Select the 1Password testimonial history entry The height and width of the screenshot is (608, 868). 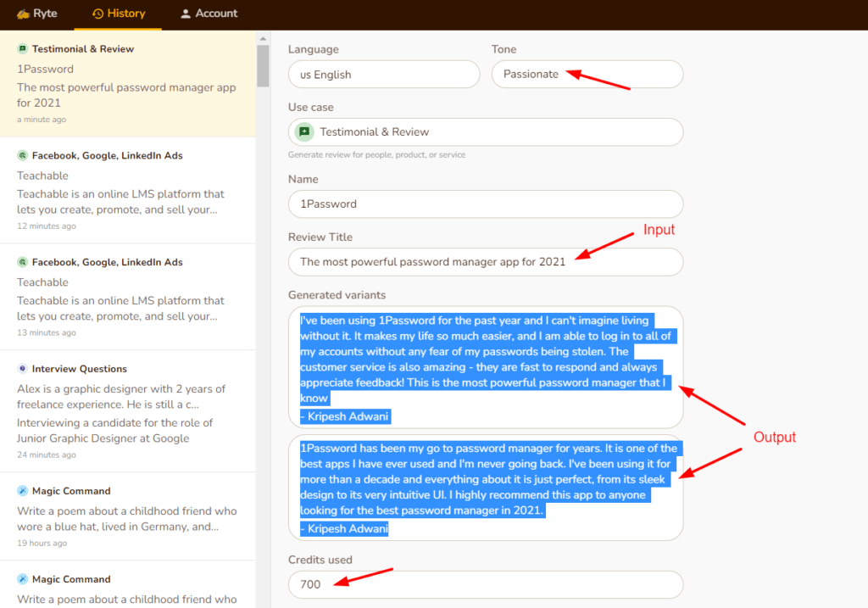click(127, 83)
